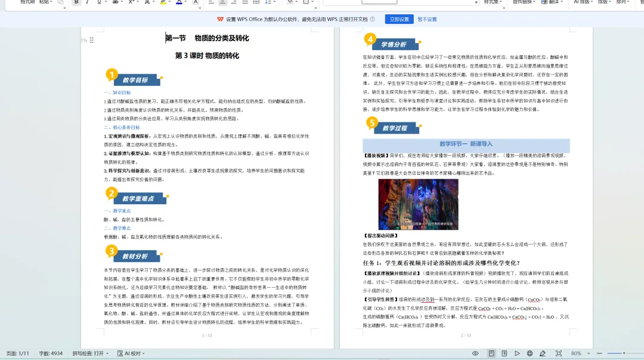Click the drag handle beside the title

coord(92,40)
